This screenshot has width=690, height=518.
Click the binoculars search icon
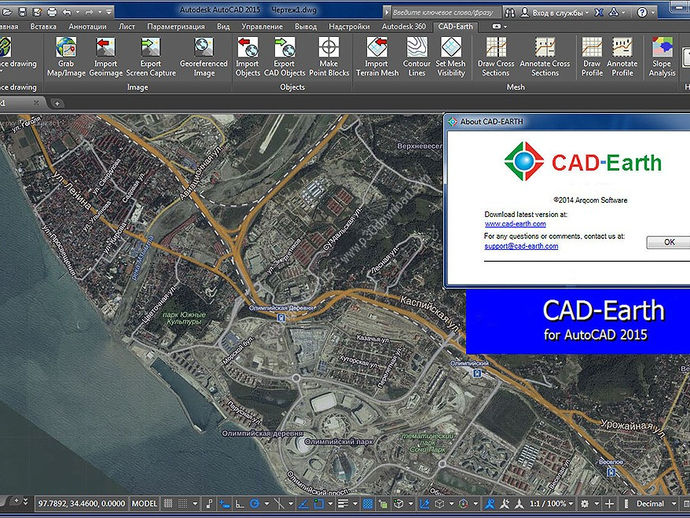[x=510, y=12]
